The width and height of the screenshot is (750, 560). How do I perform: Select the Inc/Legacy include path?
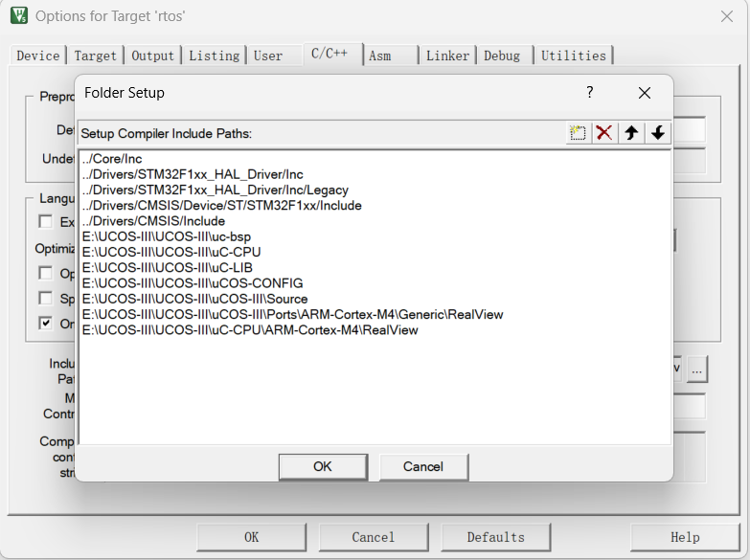click(215, 190)
